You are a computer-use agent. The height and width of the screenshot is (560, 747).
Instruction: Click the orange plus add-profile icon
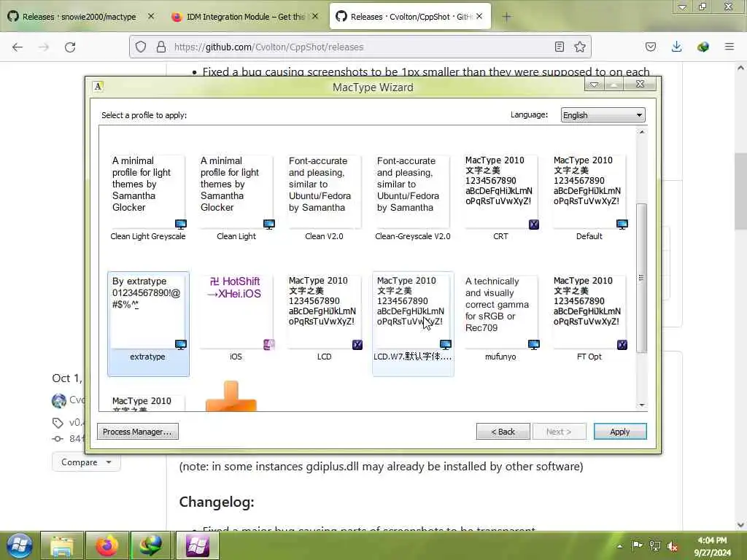pos(231,396)
